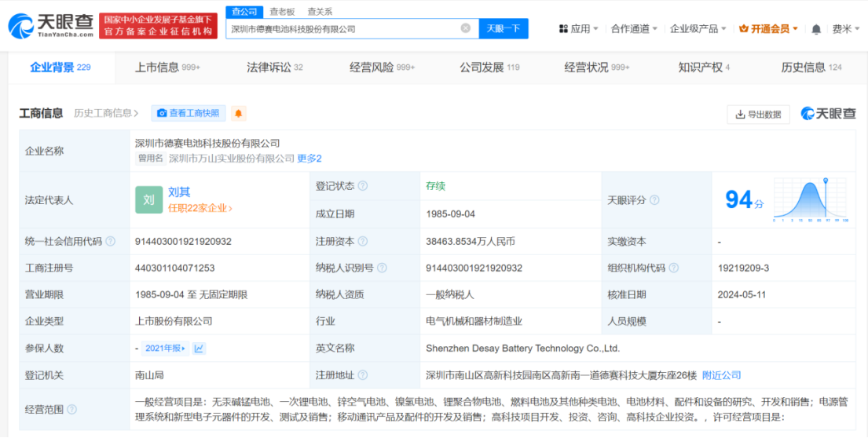Open the 2021年报 year selector
Image resolution: width=868 pixels, height=438 pixels.
click(166, 348)
